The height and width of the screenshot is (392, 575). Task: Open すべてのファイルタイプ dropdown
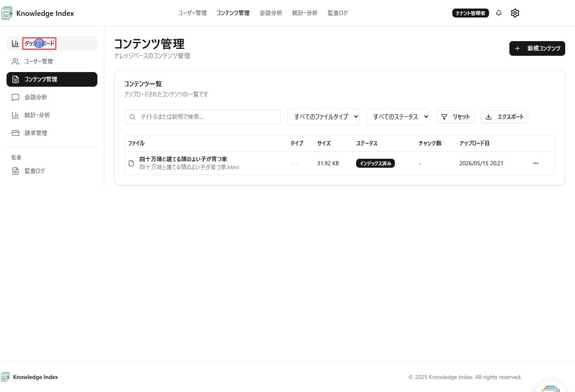(x=324, y=117)
